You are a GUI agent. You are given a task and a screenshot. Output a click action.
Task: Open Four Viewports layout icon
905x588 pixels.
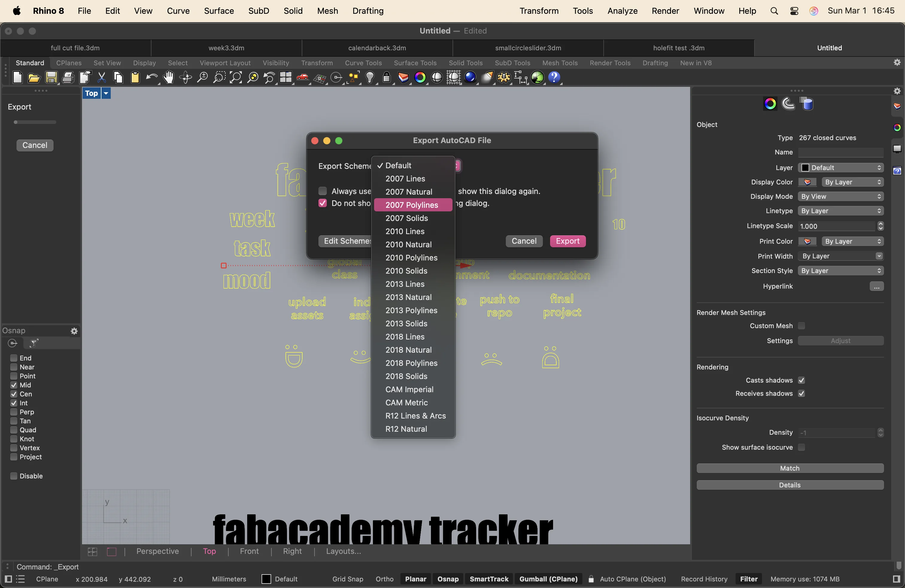286,78
